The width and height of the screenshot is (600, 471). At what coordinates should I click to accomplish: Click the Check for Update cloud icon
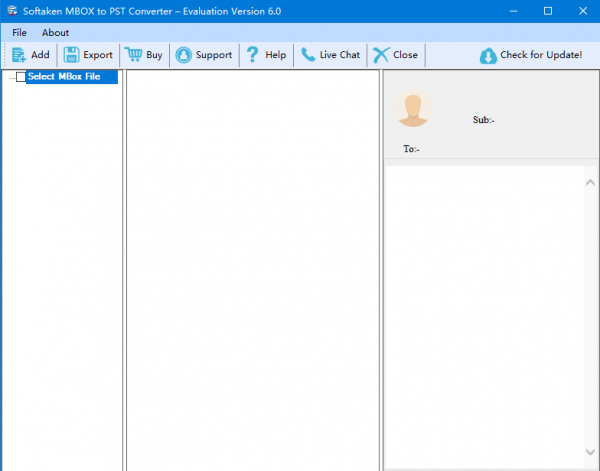tap(488, 55)
